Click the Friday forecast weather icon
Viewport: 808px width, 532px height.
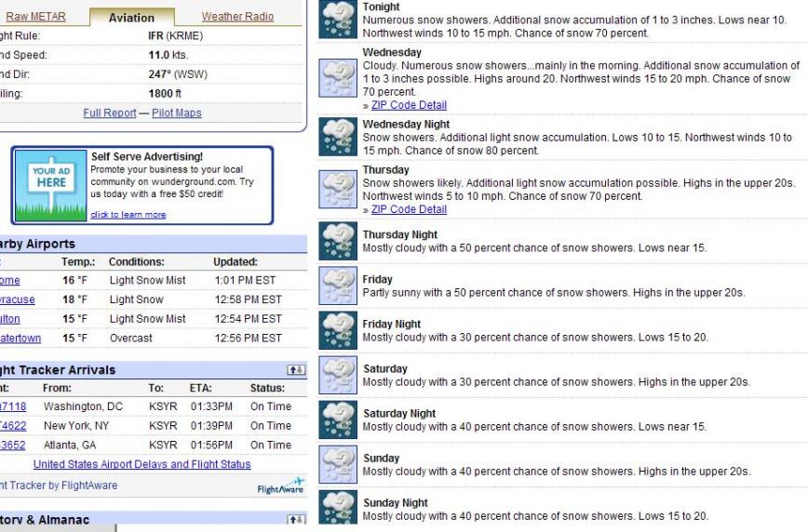pos(338,286)
